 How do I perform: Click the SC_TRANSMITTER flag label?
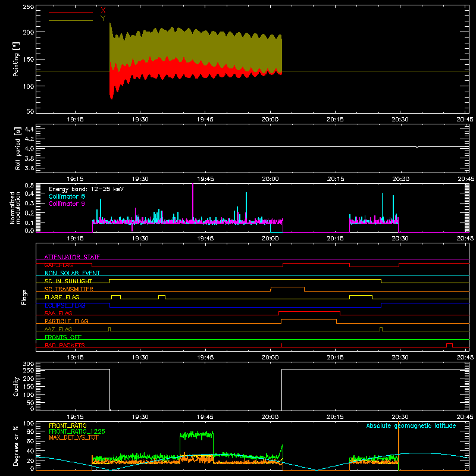click(69, 289)
